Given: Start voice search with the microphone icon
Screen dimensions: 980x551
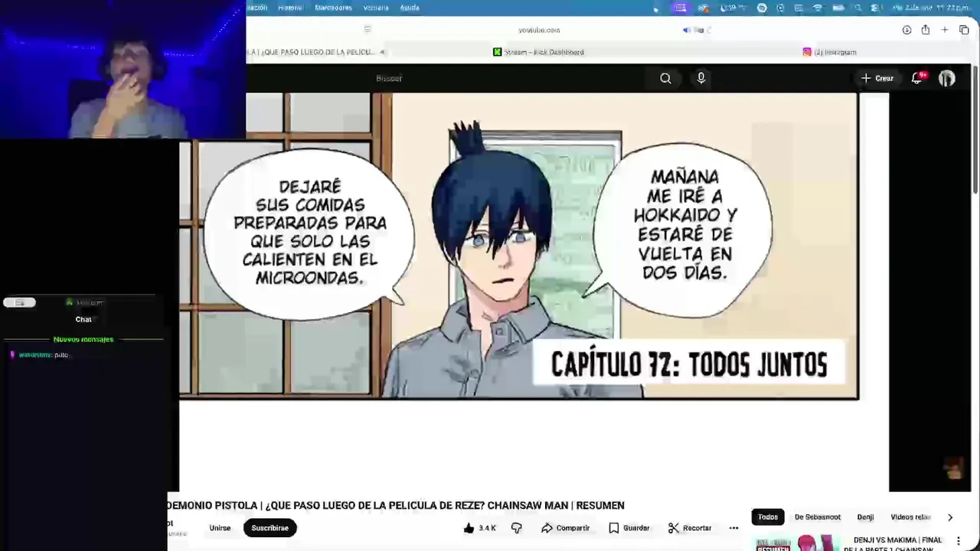Looking at the screenshot, I should pyautogui.click(x=701, y=78).
